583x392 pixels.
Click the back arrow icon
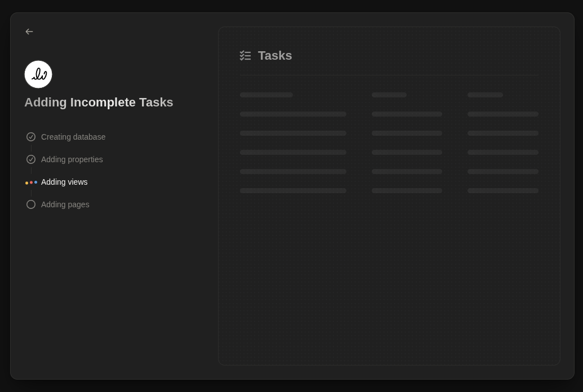tap(29, 32)
